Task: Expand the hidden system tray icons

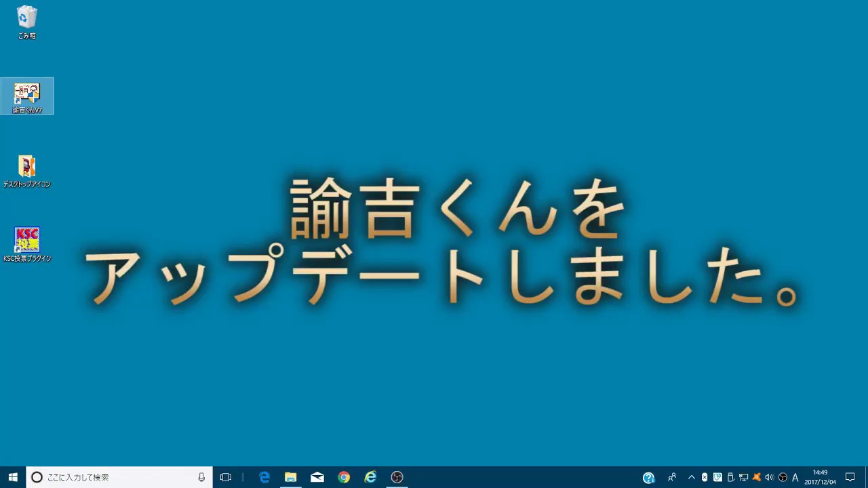Action: [692, 477]
